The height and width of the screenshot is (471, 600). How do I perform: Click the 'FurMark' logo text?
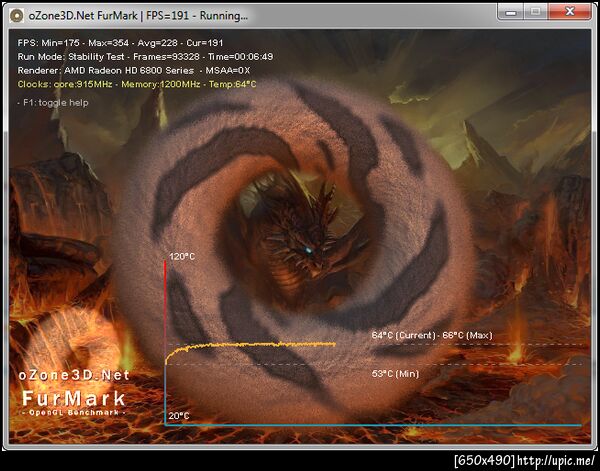tap(74, 398)
